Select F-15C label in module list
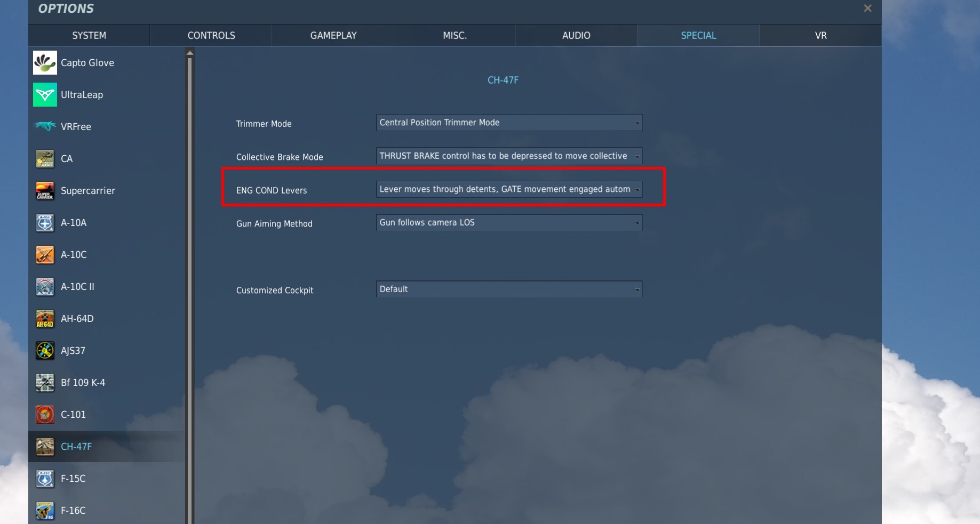 (x=73, y=479)
